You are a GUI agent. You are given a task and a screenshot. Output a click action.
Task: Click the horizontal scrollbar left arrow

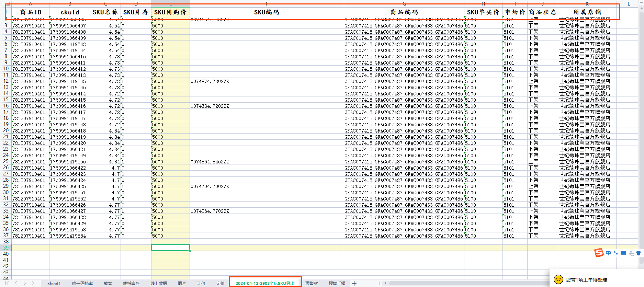pos(385,283)
